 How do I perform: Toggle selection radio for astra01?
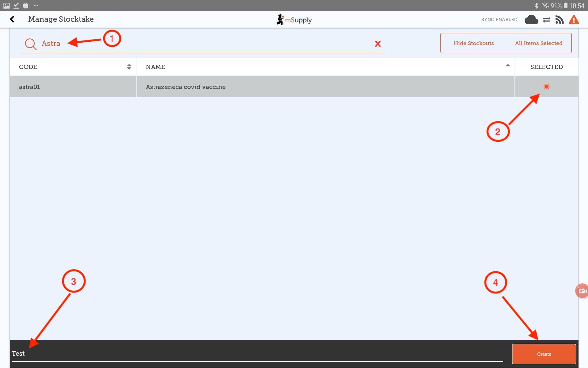click(x=546, y=87)
